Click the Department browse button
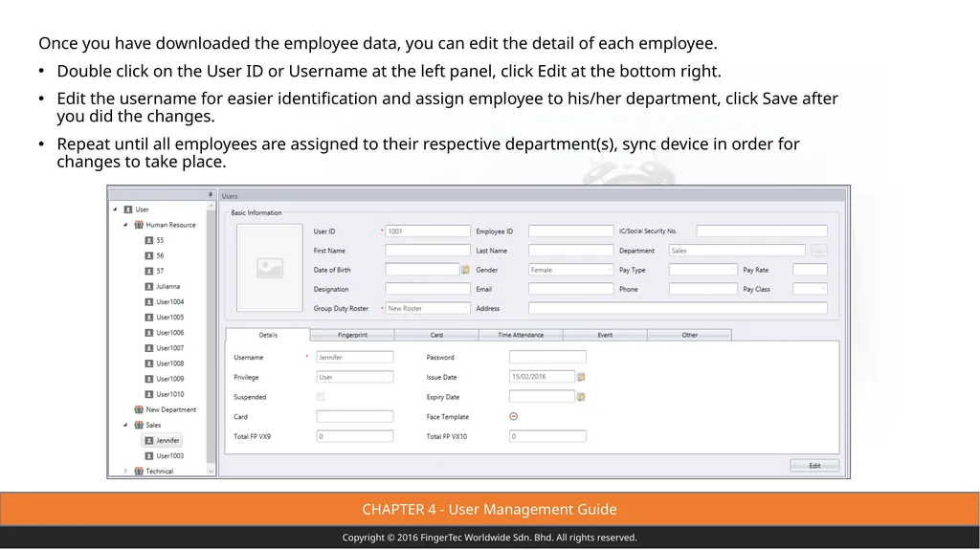The image size is (980, 550). (x=819, y=251)
